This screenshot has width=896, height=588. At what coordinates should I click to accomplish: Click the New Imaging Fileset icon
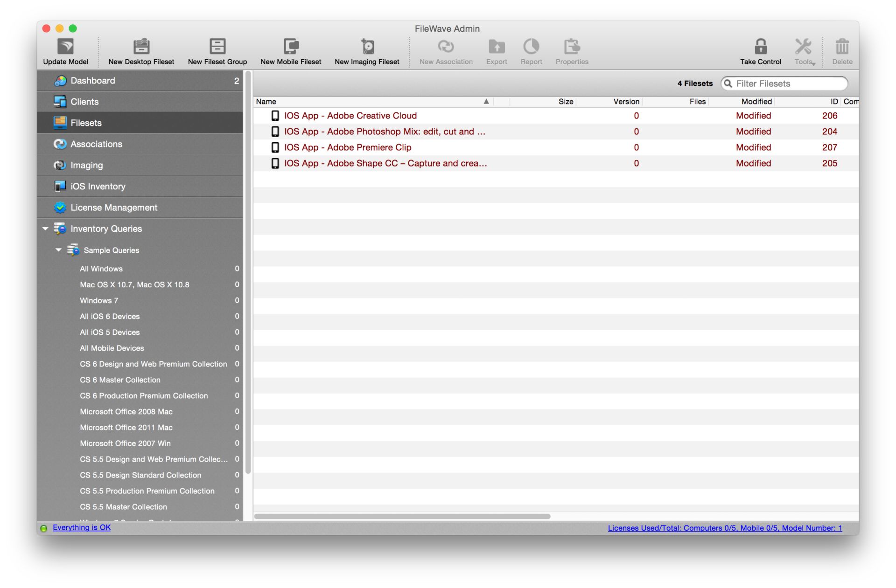(367, 47)
